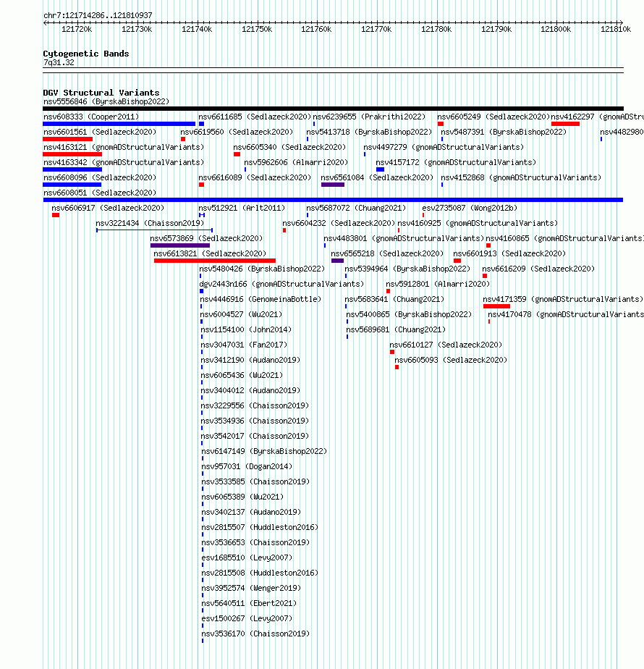Viewport: 644px width, 669px height.
Task: Click the 7q31.32 cytogenetic band label
Action: pyautogui.click(x=59, y=63)
